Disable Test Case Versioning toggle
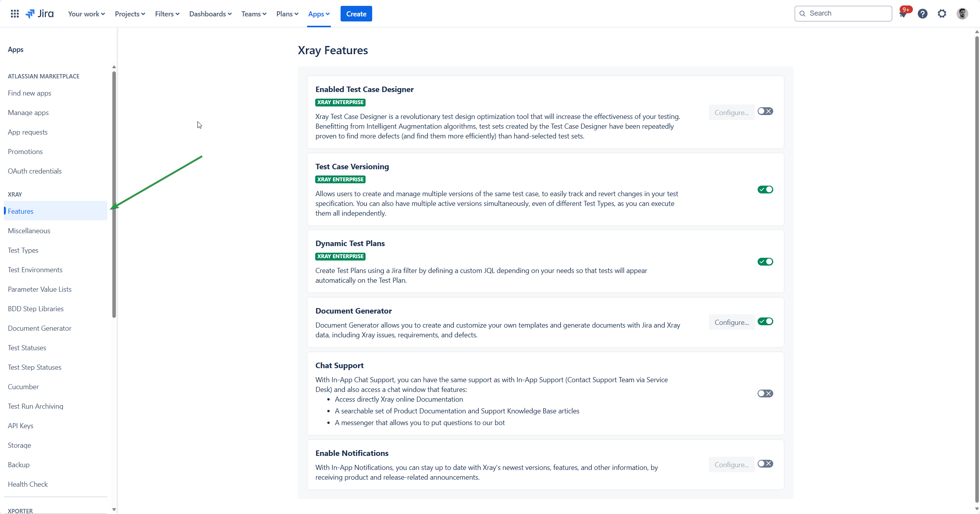 [x=765, y=190]
